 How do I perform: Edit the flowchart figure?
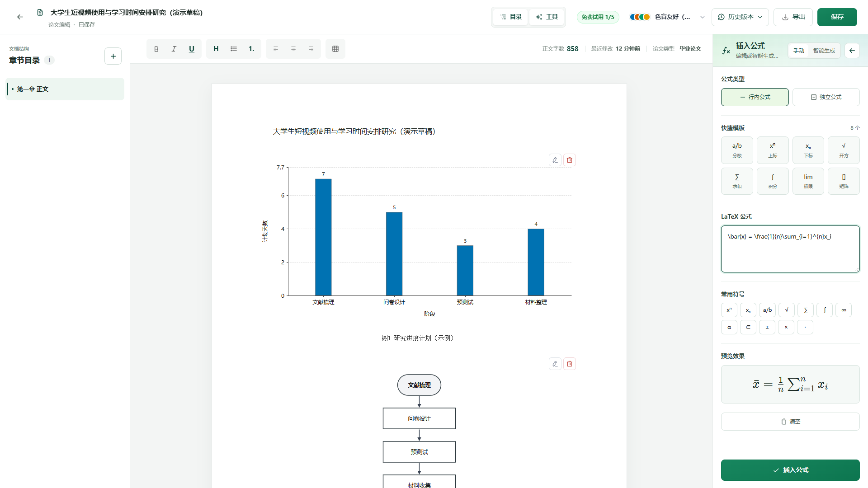tap(555, 364)
